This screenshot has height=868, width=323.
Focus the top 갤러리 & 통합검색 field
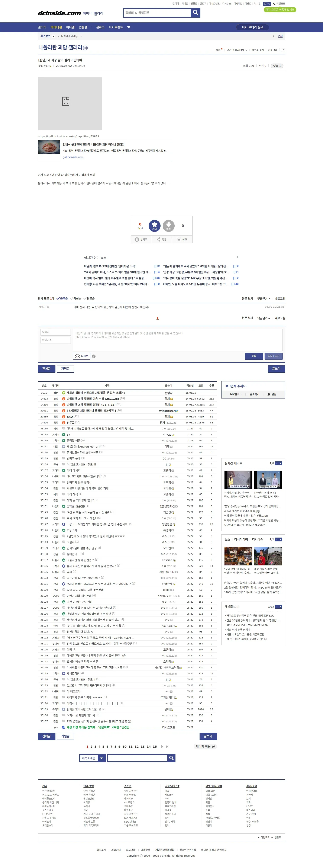pos(157,13)
